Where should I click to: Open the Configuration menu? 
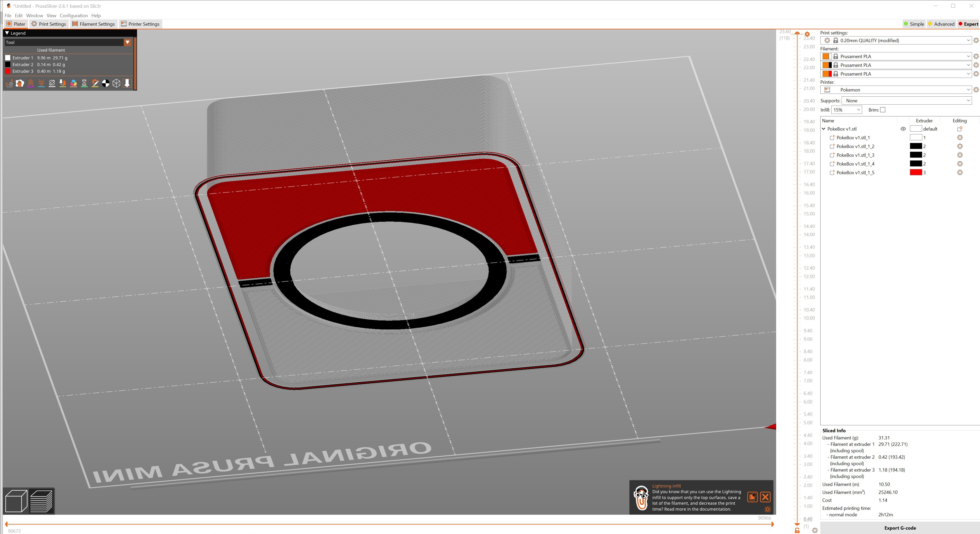click(73, 16)
